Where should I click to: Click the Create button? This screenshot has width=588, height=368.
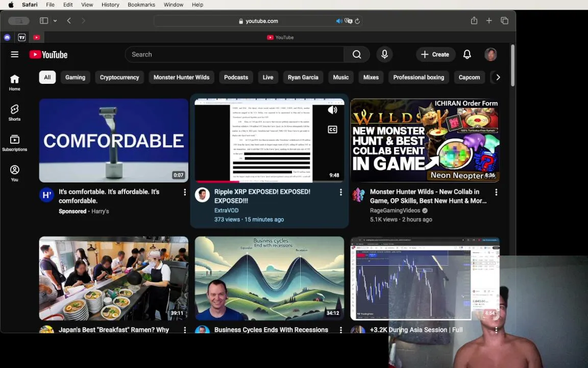coord(435,55)
